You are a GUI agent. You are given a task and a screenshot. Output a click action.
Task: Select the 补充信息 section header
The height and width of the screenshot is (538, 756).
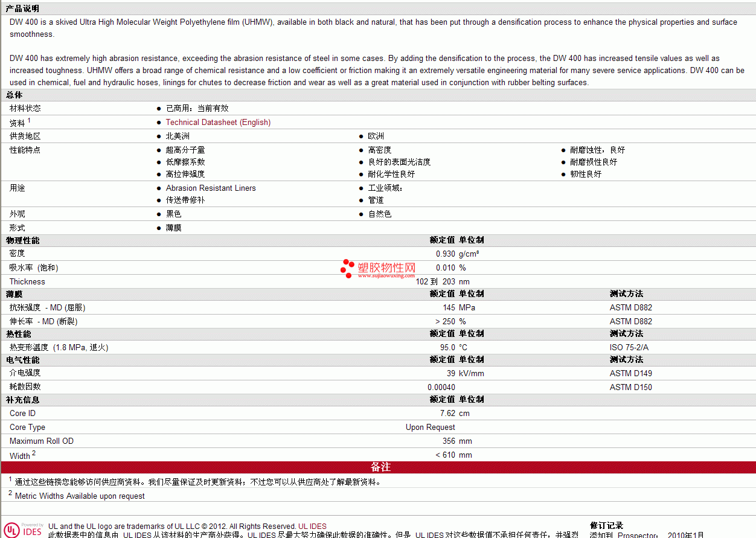point(22,400)
